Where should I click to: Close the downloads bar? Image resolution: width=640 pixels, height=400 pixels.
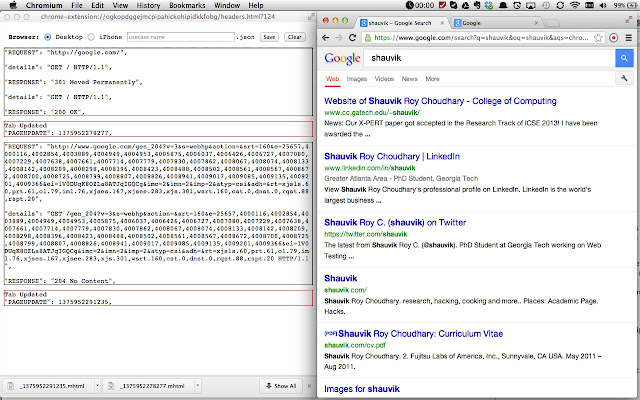point(309,386)
